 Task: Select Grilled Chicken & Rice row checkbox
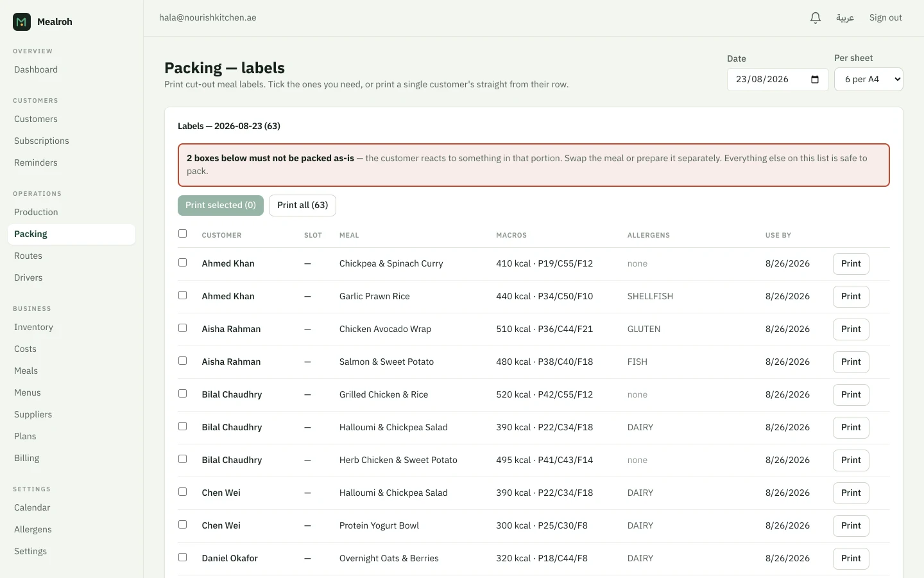183,394
